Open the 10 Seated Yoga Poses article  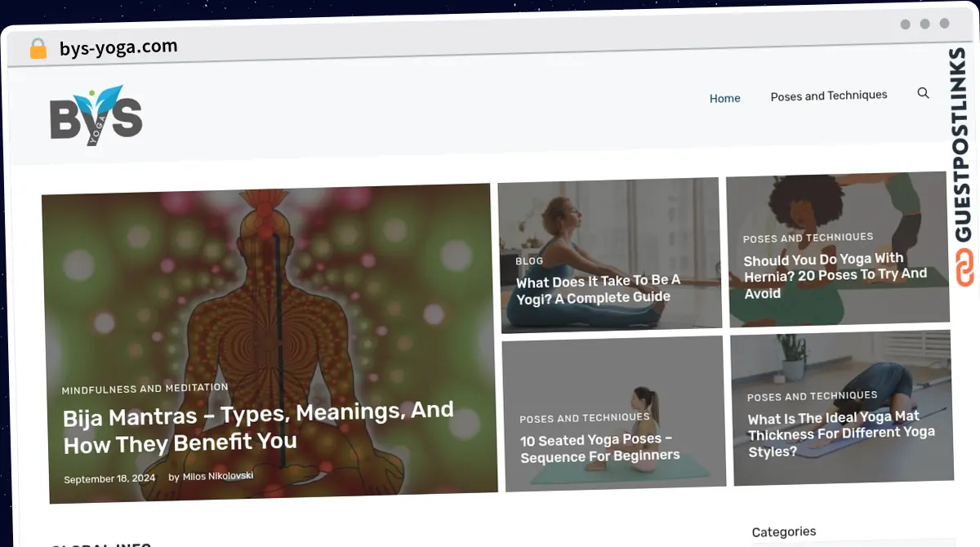point(599,447)
